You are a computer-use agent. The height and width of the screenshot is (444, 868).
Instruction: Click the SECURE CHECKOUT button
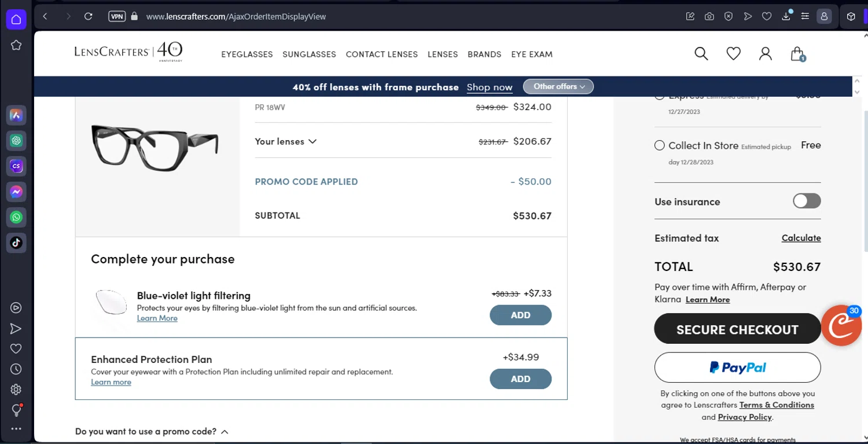737,329
